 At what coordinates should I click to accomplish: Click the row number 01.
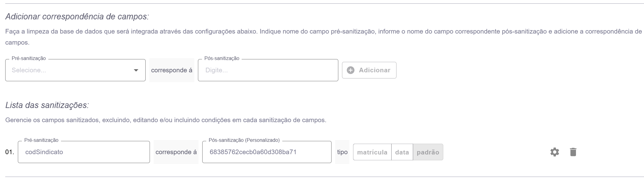10,152
